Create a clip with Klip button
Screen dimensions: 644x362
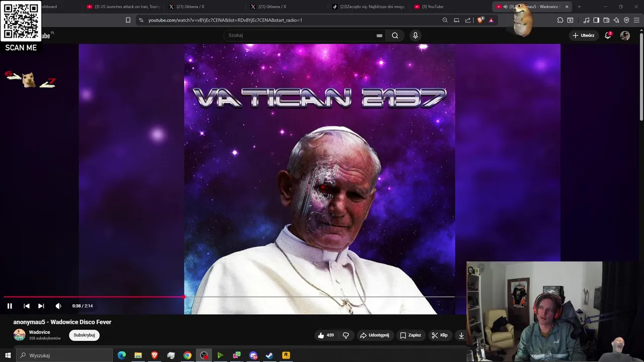(x=439, y=335)
